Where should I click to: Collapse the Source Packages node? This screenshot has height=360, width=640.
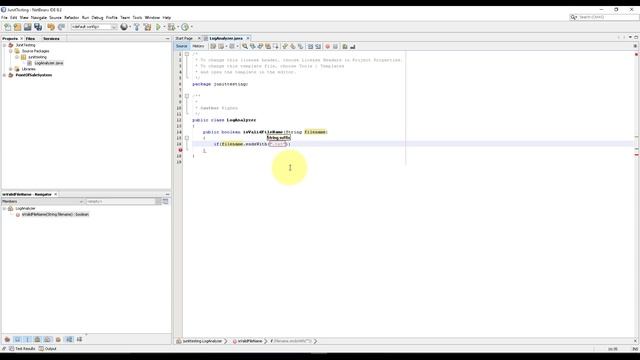coord(11,51)
